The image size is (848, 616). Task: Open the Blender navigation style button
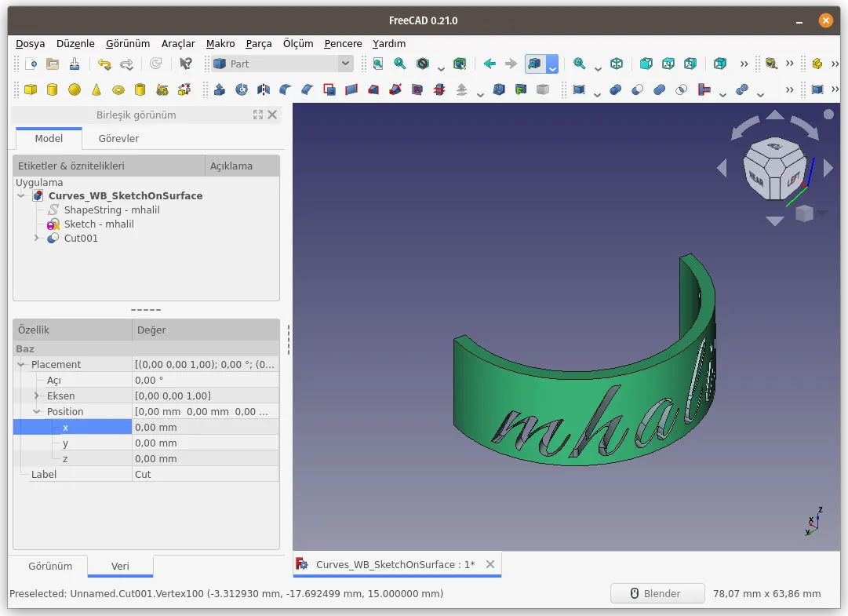pyautogui.click(x=657, y=593)
